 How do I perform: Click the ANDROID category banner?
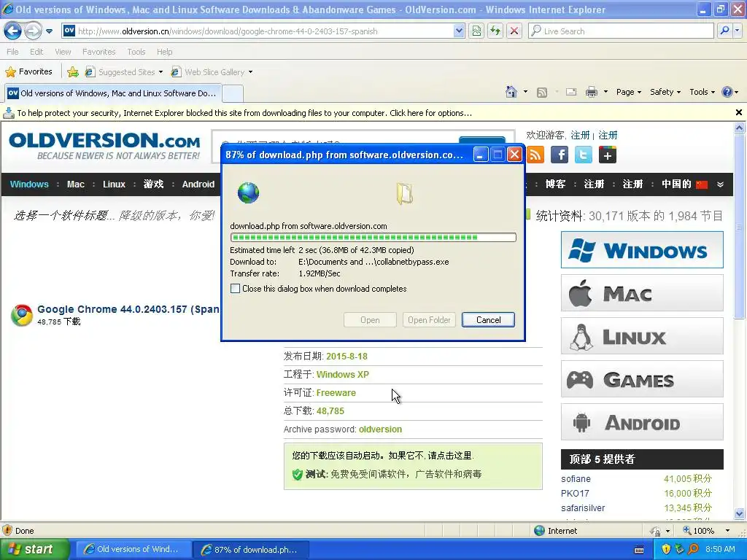click(642, 422)
